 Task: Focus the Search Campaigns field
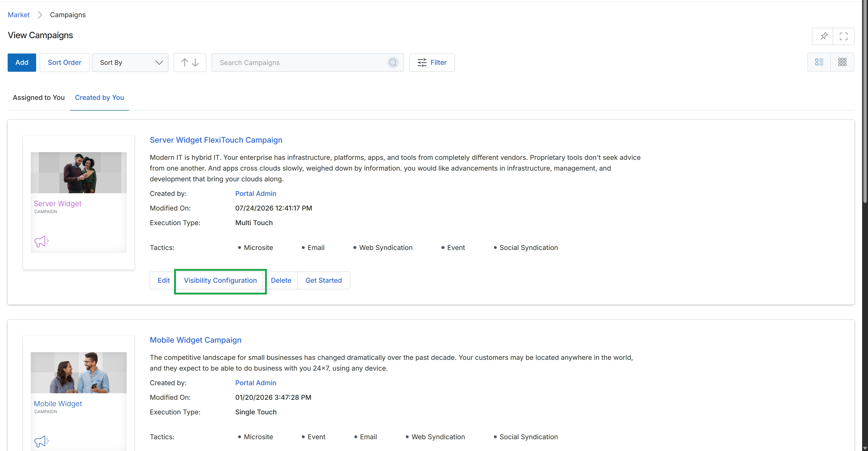point(307,62)
